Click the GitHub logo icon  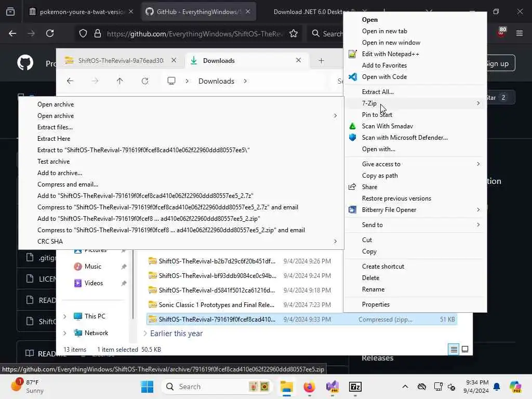(x=25, y=63)
